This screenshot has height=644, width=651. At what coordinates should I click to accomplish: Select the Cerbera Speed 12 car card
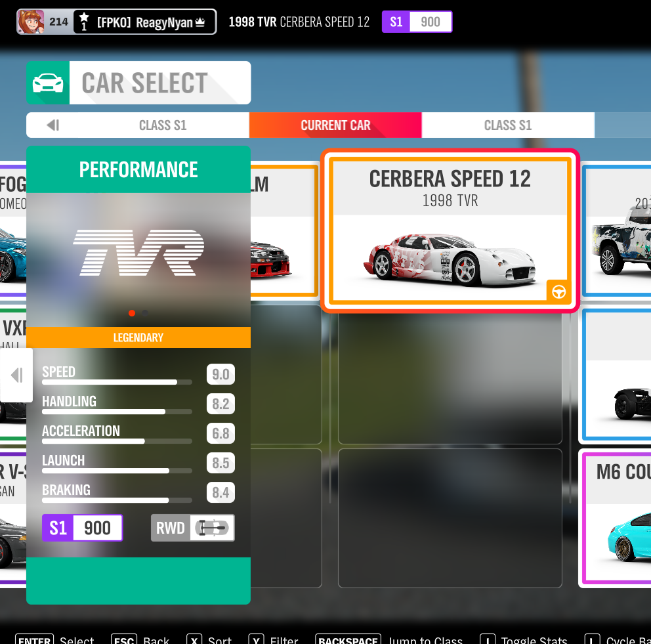click(x=450, y=230)
